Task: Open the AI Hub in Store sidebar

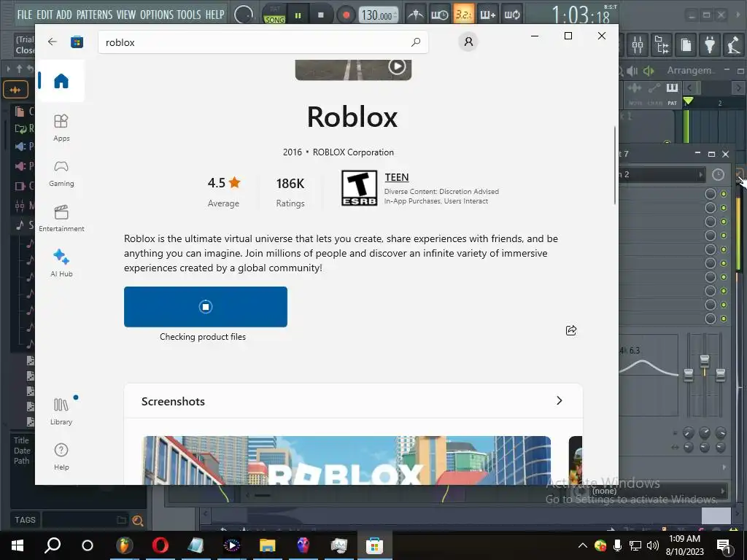Action: coord(61,263)
